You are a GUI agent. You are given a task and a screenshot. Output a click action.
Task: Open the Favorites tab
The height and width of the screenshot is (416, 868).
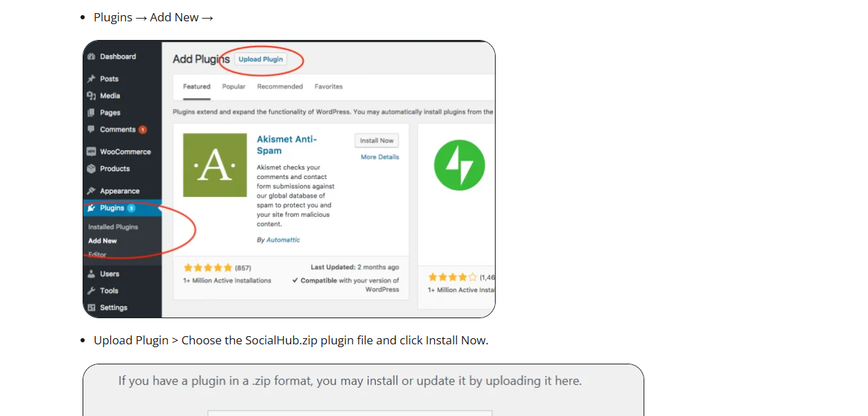coord(328,87)
